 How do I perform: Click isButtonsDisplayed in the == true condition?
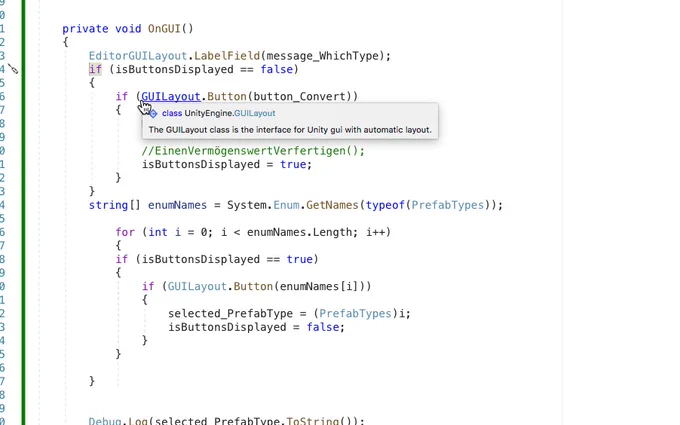(201, 259)
